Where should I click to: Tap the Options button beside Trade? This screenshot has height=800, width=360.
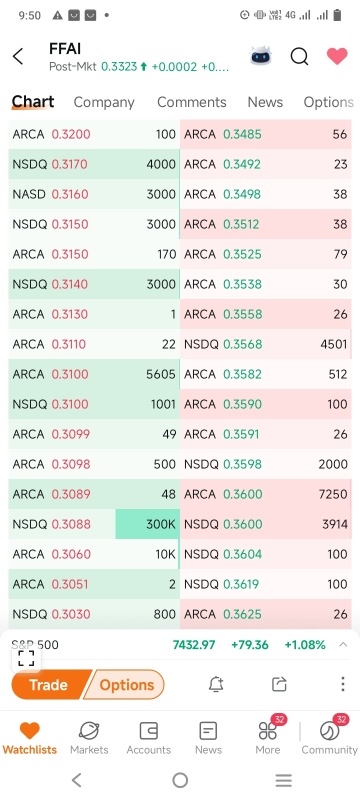pyautogui.click(x=125, y=684)
